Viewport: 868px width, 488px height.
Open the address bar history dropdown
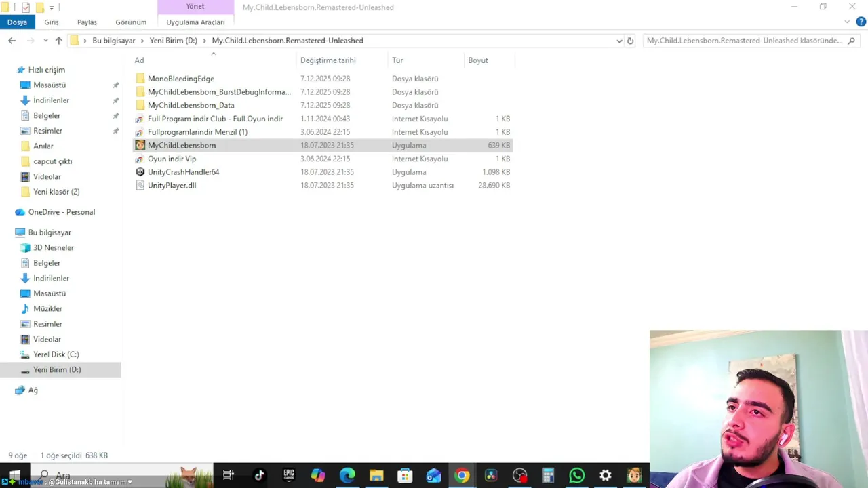[x=619, y=41]
